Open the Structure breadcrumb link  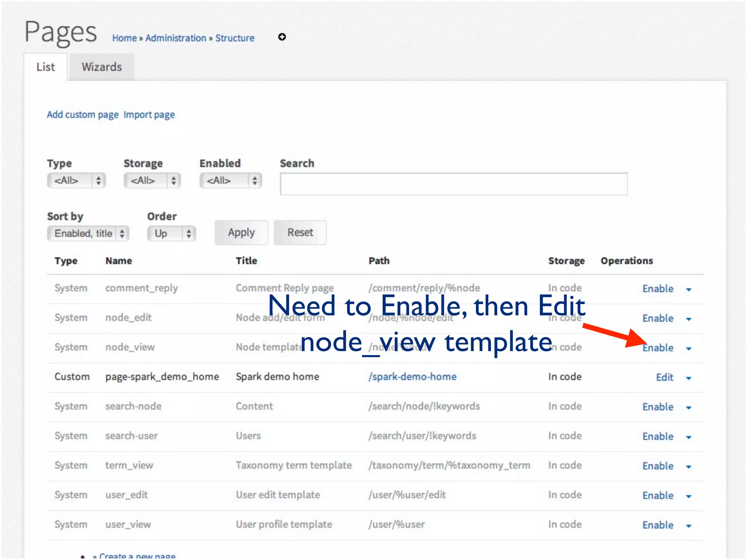(235, 38)
